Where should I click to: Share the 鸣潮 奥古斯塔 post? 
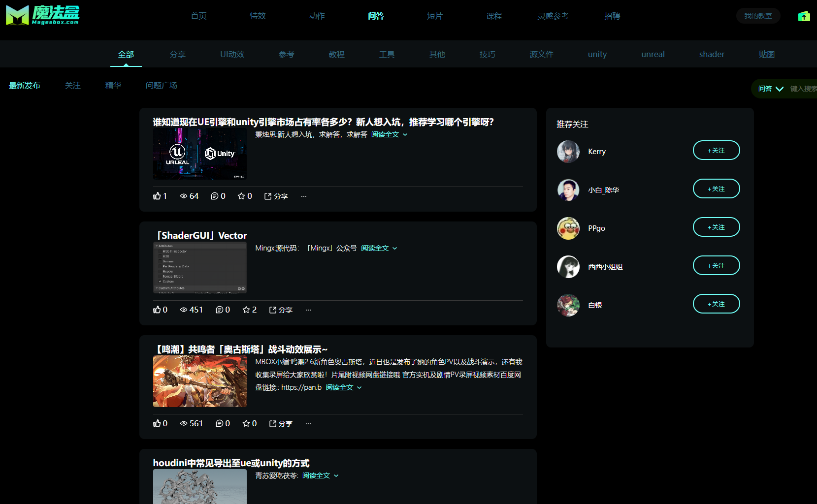(x=281, y=423)
